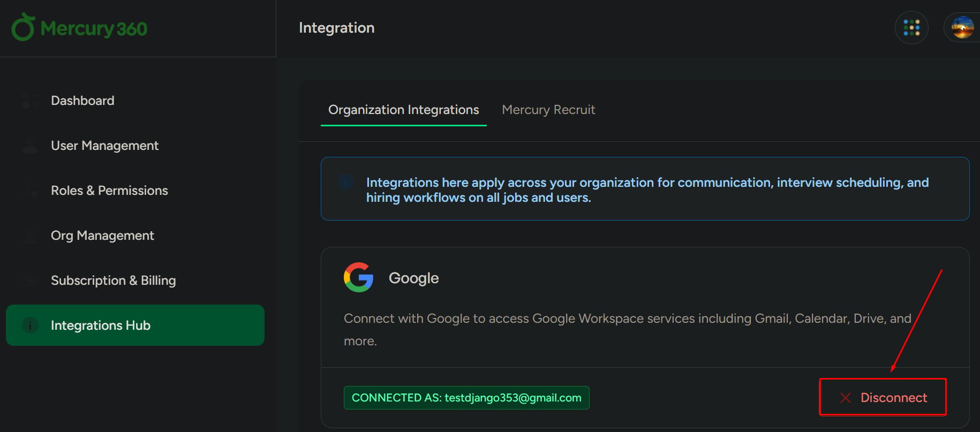This screenshot has height=432, width=980.
Task: Click the Mercury 360 logo
Action: pos(79,28)
